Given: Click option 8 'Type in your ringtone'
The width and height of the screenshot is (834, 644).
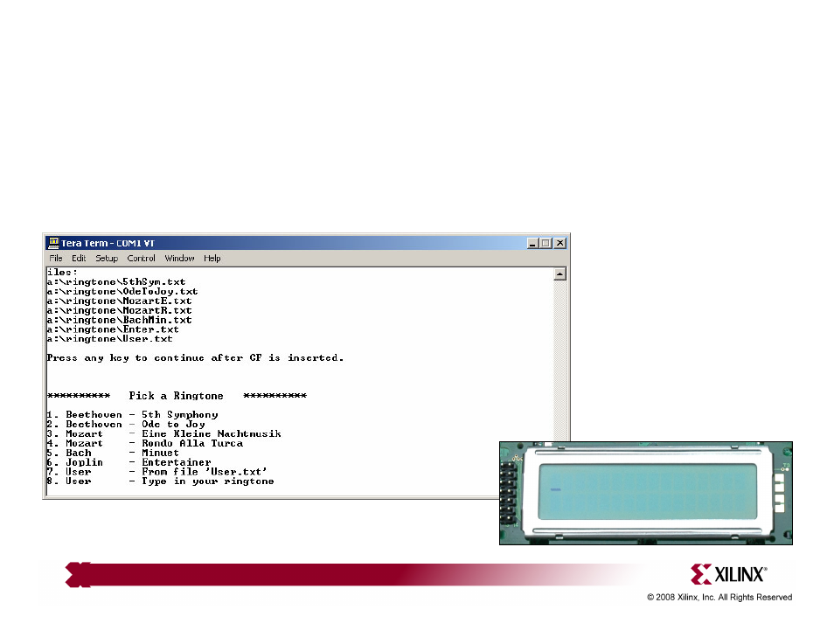Looking at the screenshot, I should click(x=161, y=481).
